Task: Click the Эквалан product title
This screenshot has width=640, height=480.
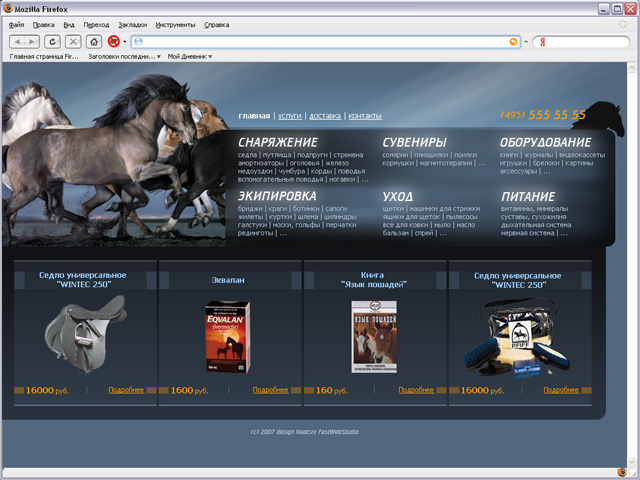Action: click(228, 280)
